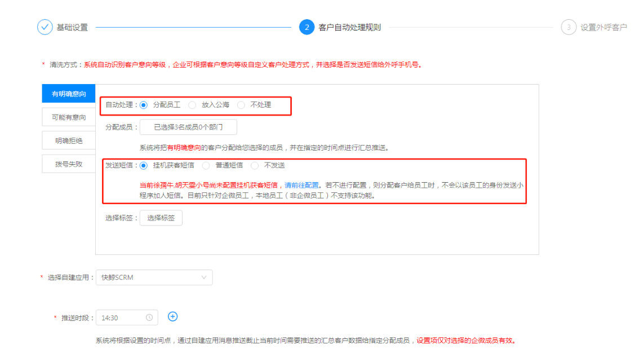Select the 放入公海 radio option

(x=192, y=105)
